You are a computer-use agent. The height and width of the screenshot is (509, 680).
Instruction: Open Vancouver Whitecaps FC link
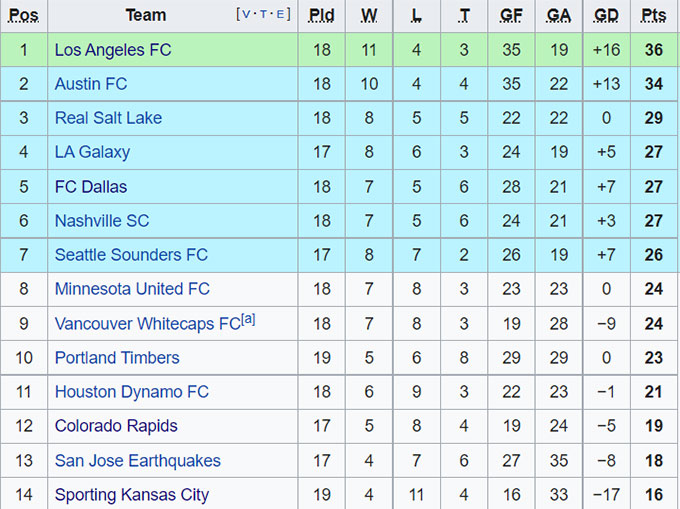[x=147, y=324]
